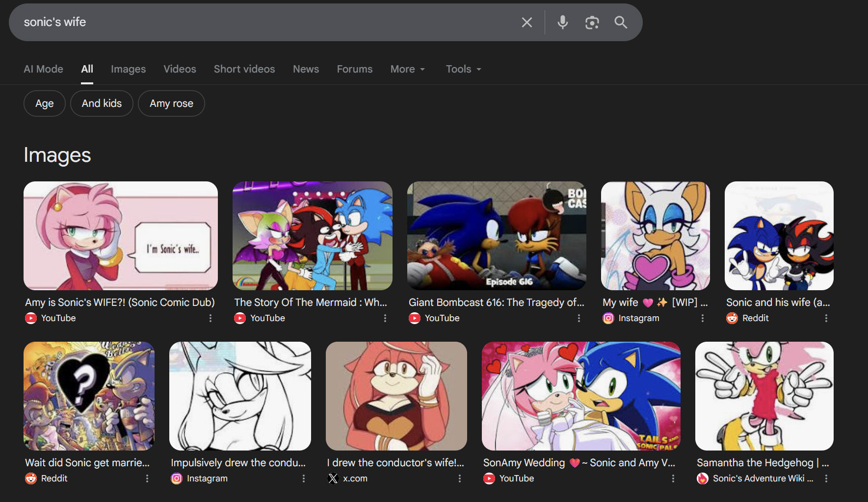Open the "Sonic and his wife" Reddit thumbnail
Screen dimensions: 868x502
(x=779, y=236)
